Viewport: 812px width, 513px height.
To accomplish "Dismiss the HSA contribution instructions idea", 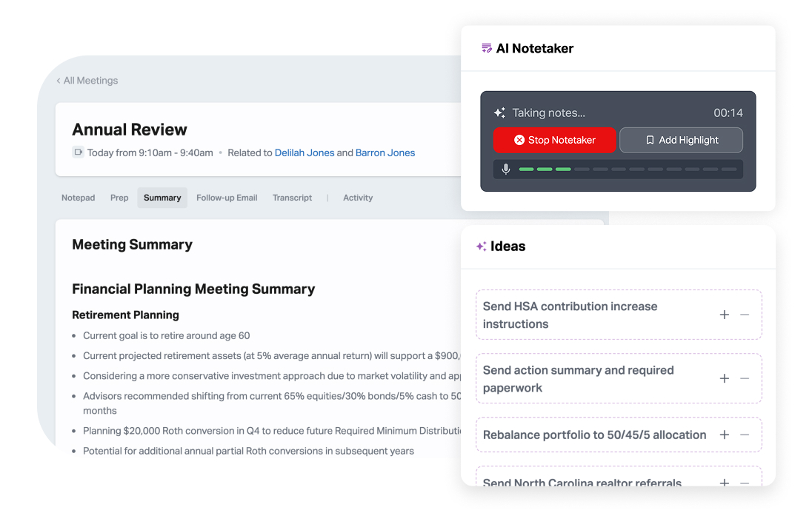I will coord(745,315).
